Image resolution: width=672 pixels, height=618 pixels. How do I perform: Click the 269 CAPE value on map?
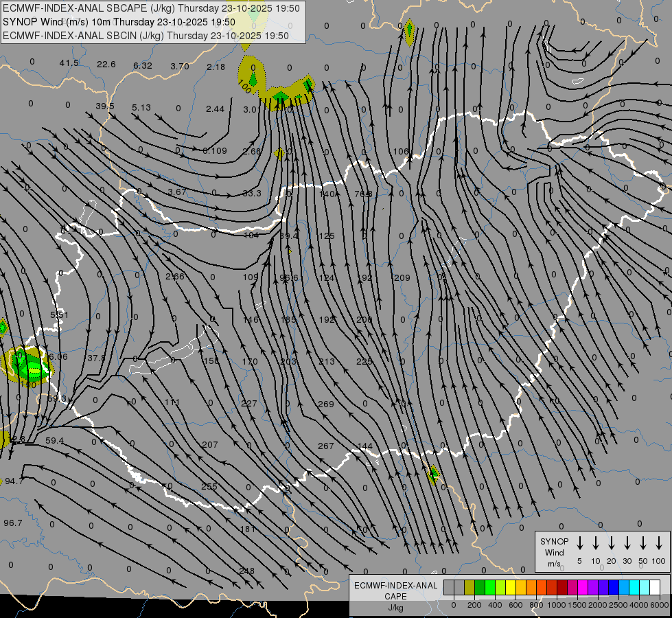[326, 404]
